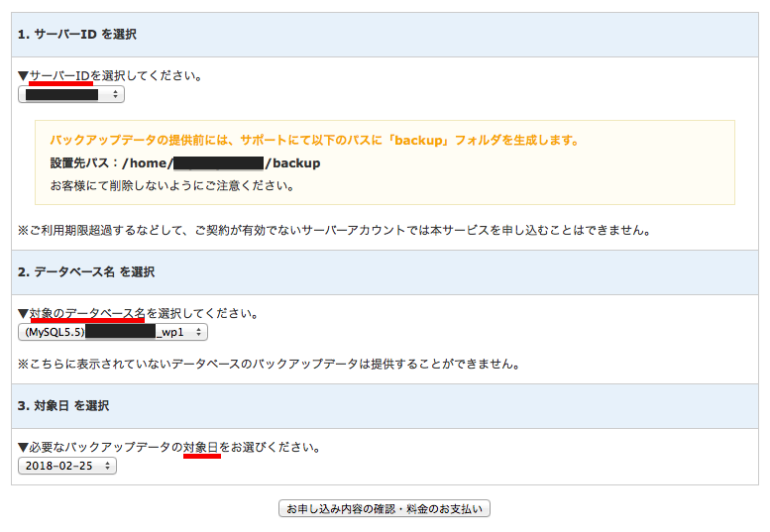Select the '3. 対象日 を選択' section header
This screenshot has width=770, height=532.
tap(63, 406)
